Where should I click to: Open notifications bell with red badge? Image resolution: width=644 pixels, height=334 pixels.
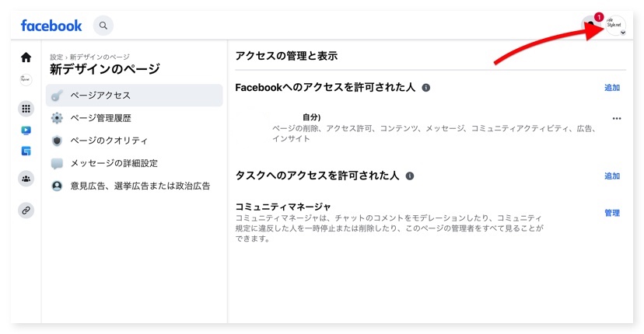point(593,25)
